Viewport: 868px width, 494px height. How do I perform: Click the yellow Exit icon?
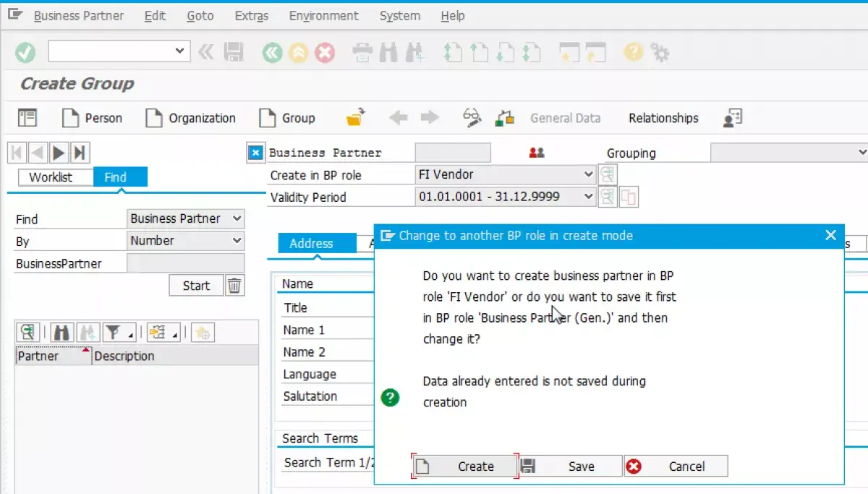click(x=299, y=52)
